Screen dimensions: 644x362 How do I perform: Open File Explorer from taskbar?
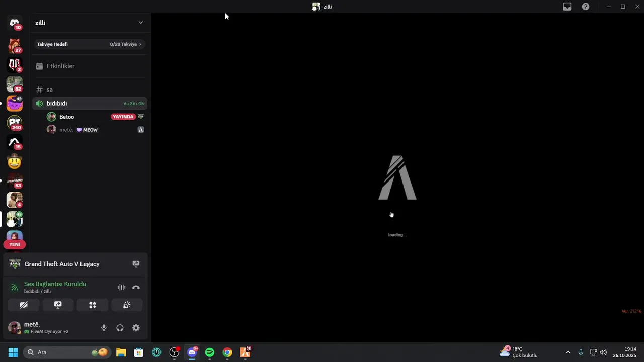121,352
